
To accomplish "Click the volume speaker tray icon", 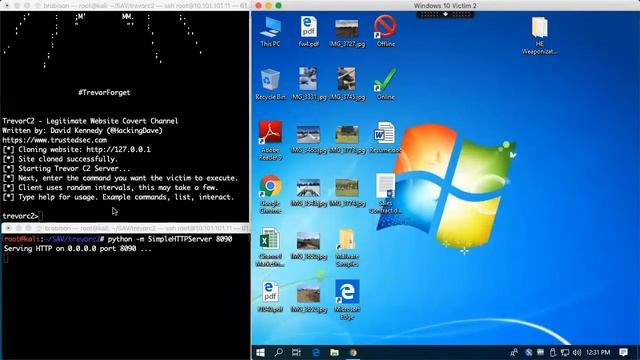I will (x=576, y=352).
